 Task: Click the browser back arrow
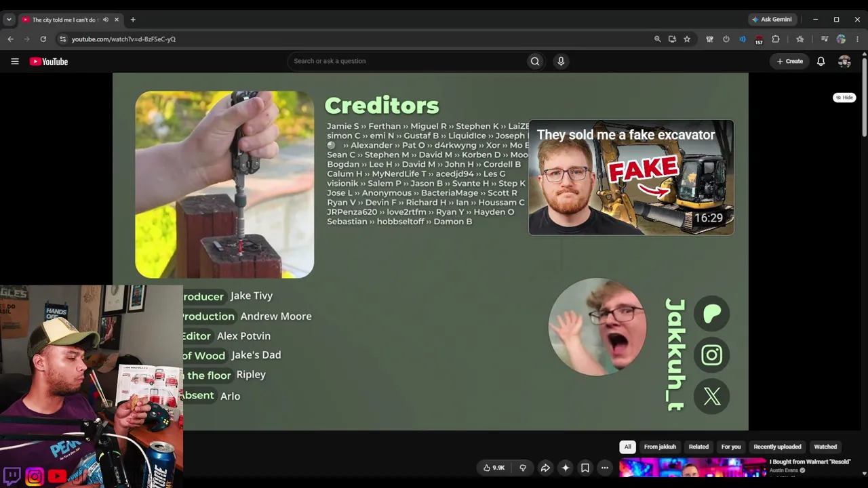coord(11,39)
